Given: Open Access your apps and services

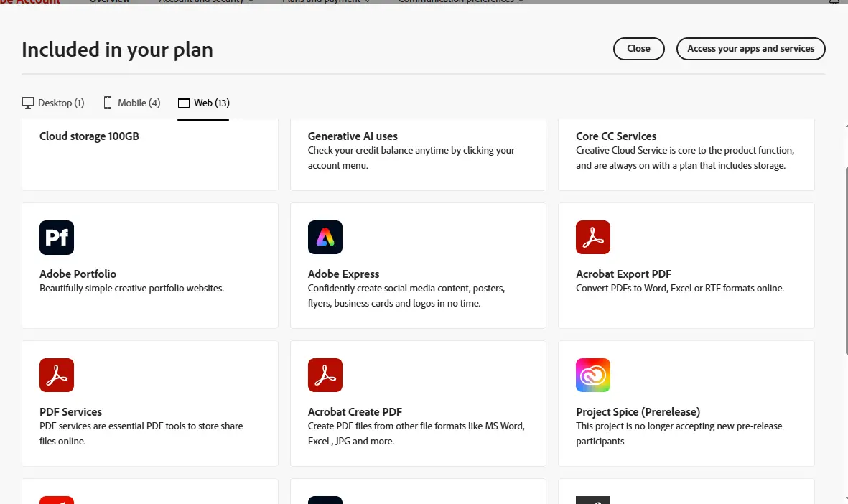Looking at the screenshot, I should pos(750,49).
